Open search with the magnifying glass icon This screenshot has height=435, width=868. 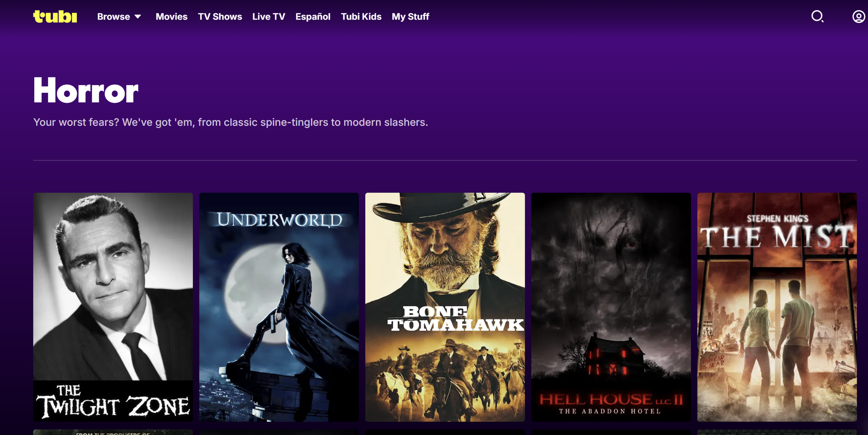pyautogui.click(x=817, y=16)
